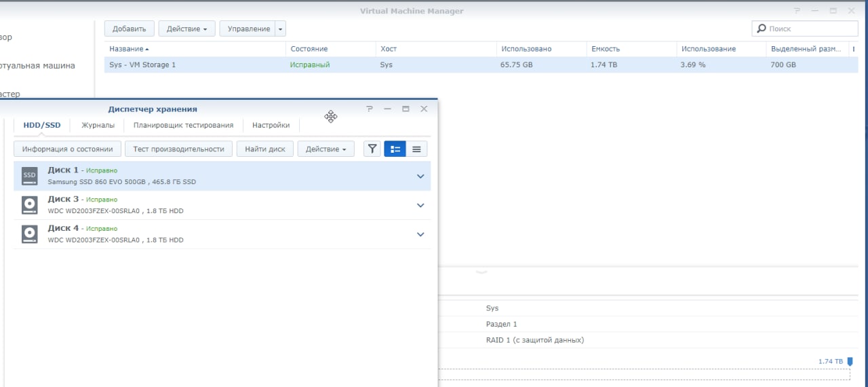Switch to compact list view icon
The height and width of the screenshot is (387, 868).
pos(416,149)
